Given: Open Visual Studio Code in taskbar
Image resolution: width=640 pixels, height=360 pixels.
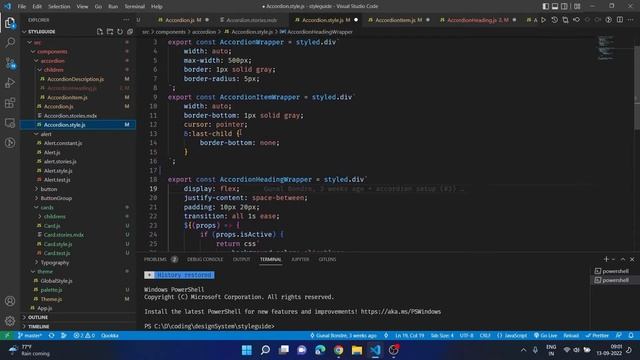Looking at the screenshot, I should pos(375,350).
